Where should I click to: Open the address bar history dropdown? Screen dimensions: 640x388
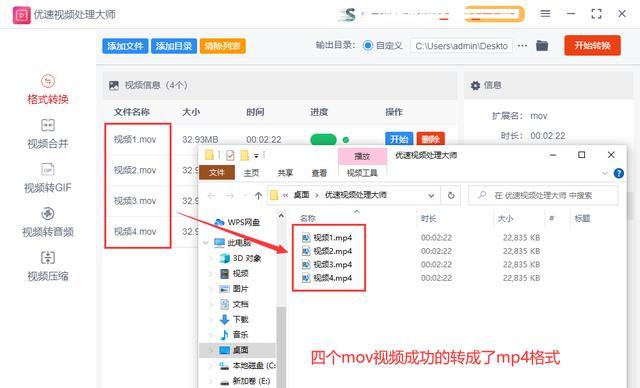(431, 196)
